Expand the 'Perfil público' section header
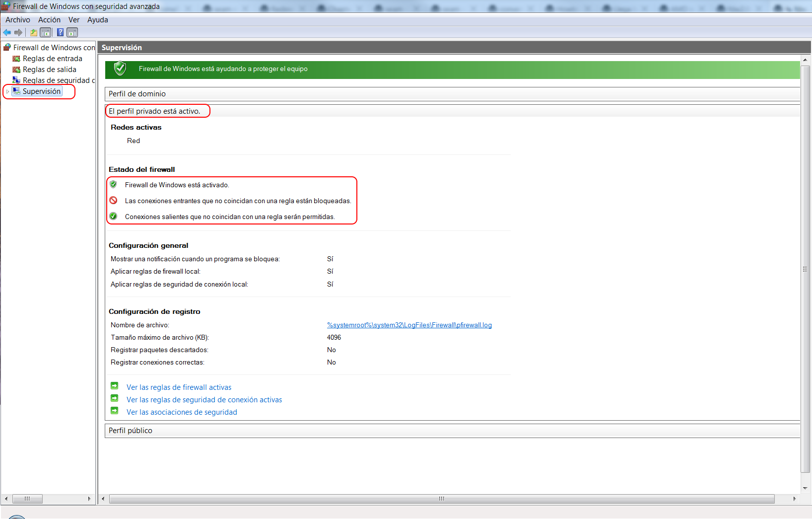The width and height of the screenshot is (812, 519). (452, 431)
